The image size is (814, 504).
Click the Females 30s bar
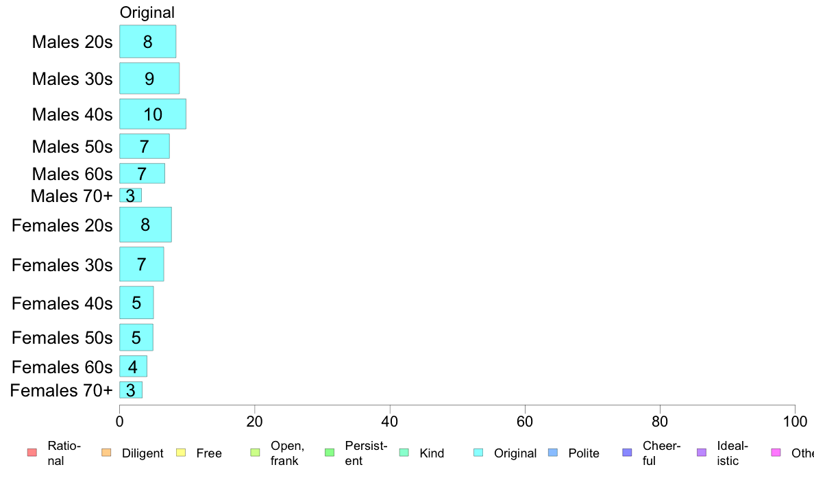point(142,264)
